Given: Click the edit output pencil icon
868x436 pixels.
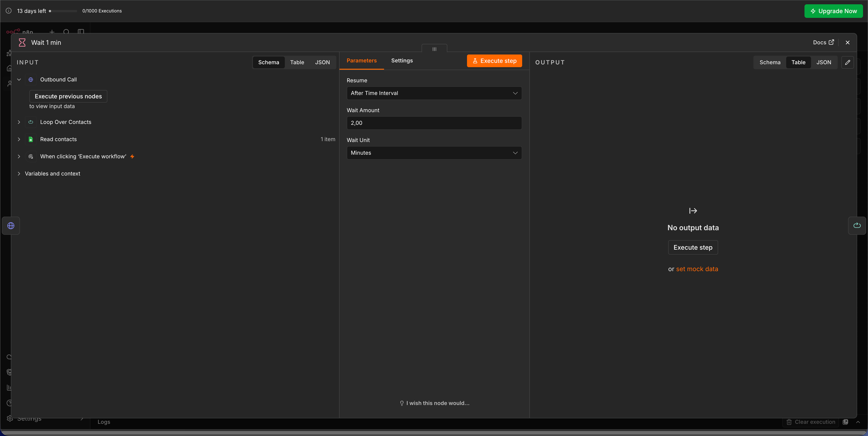Looking at the screenshot, I should pos(847,62).
